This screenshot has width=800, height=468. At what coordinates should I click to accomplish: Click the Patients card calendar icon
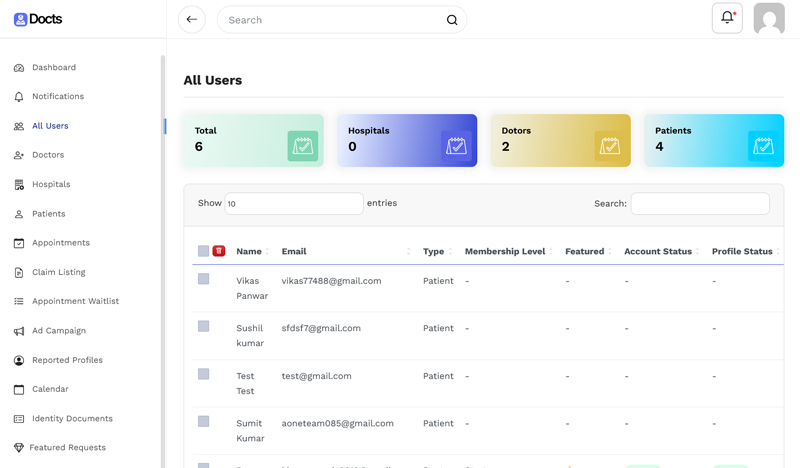click(763, 146)
